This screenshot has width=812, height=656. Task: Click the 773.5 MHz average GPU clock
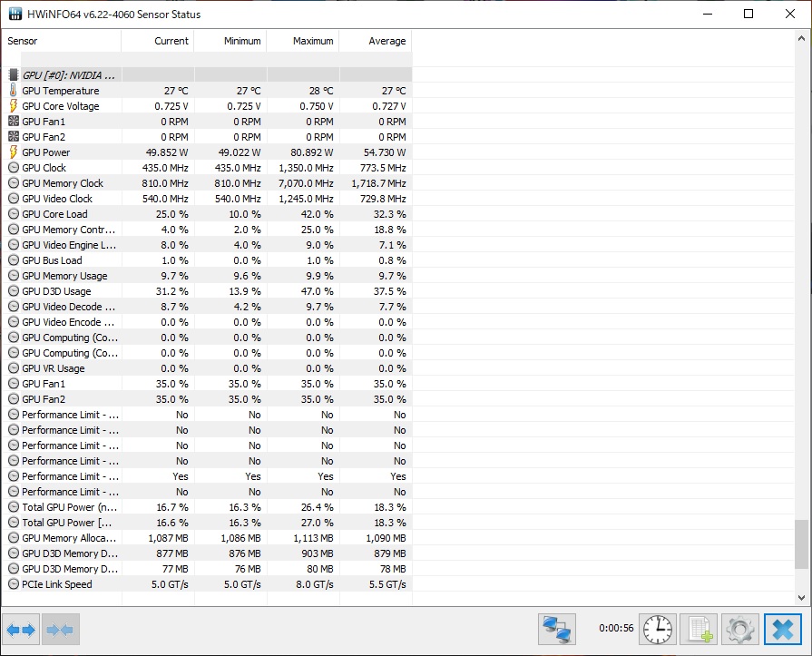(383, 168)
